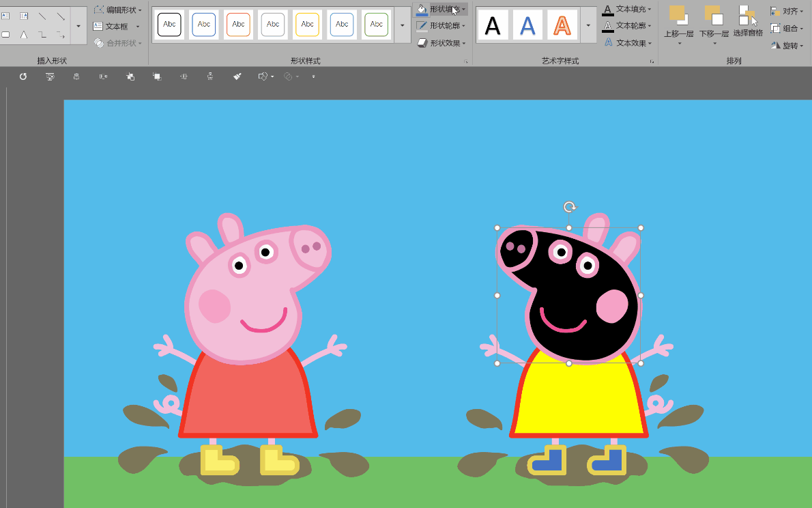Open the 选择窗格 selection pane
812x508 pixels.
click(748, 21)
